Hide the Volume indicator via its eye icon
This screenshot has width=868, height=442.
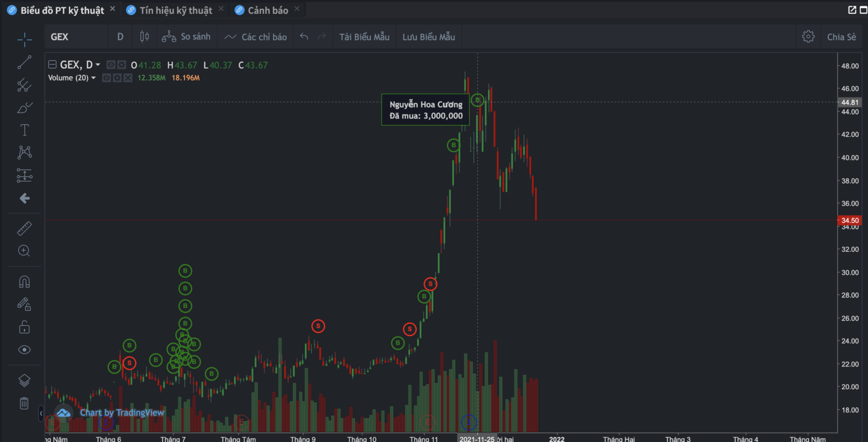click(106, 78)
